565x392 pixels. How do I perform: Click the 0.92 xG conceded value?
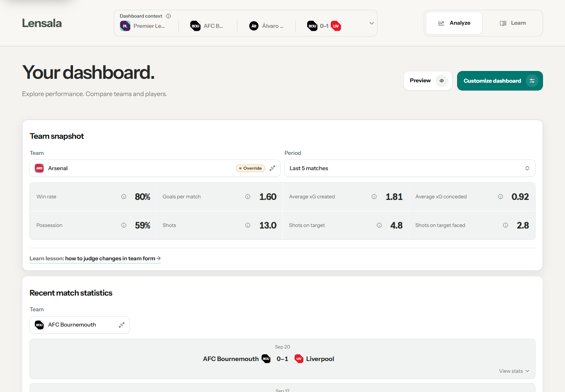tap(520, 197)
